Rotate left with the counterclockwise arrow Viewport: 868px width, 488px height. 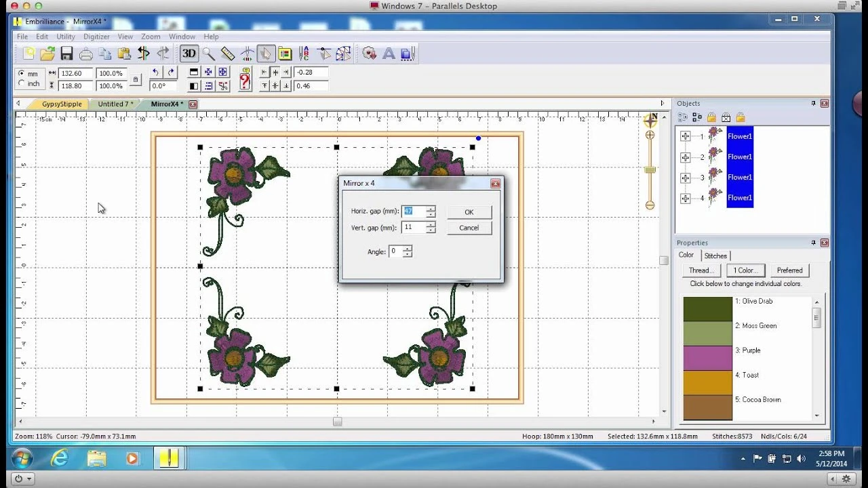click(155, 72)
